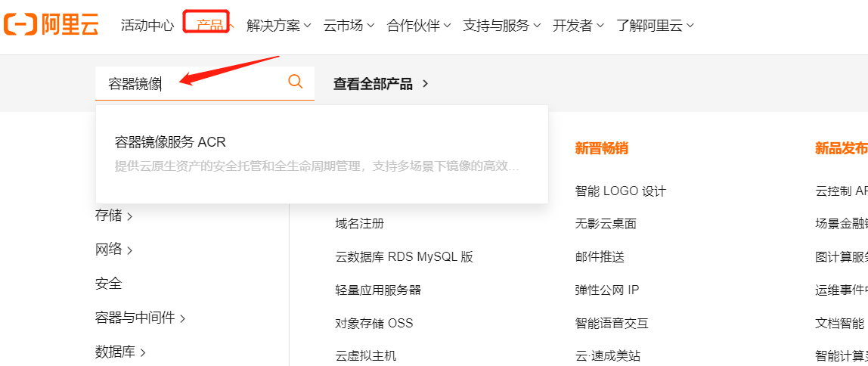Open 智能语音交互 link
The width and height of the screenshot is (868, 366).
(612, 324)
